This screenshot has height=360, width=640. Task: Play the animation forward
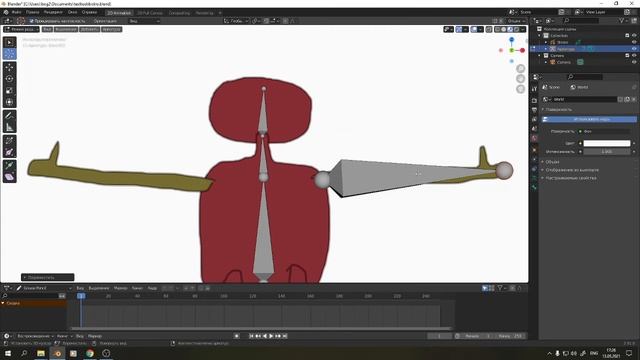[271, 336]
